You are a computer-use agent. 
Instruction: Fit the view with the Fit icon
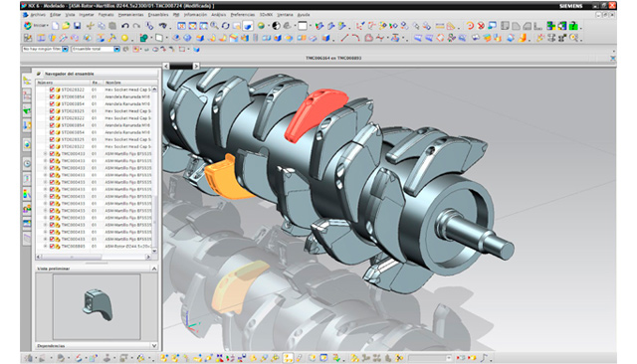(x=181, y=26)
